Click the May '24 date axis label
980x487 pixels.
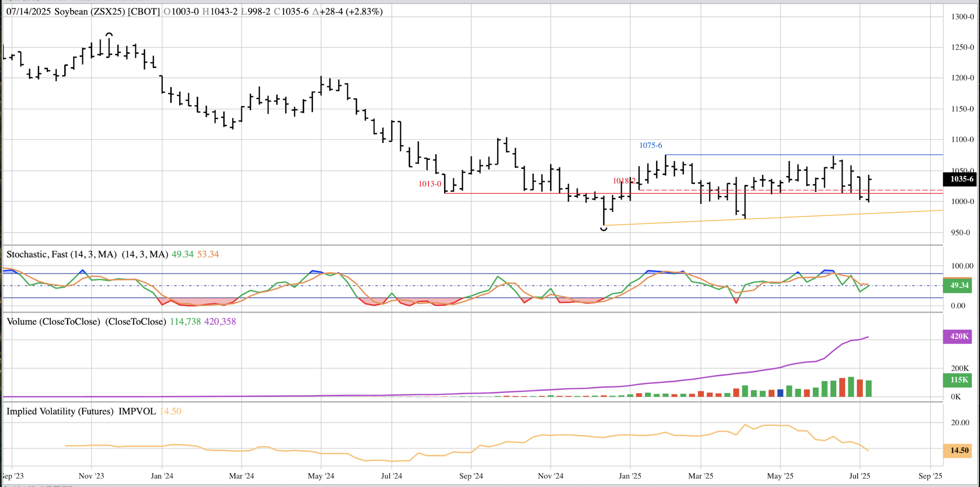pyautogui.click(x=321, y=476)
